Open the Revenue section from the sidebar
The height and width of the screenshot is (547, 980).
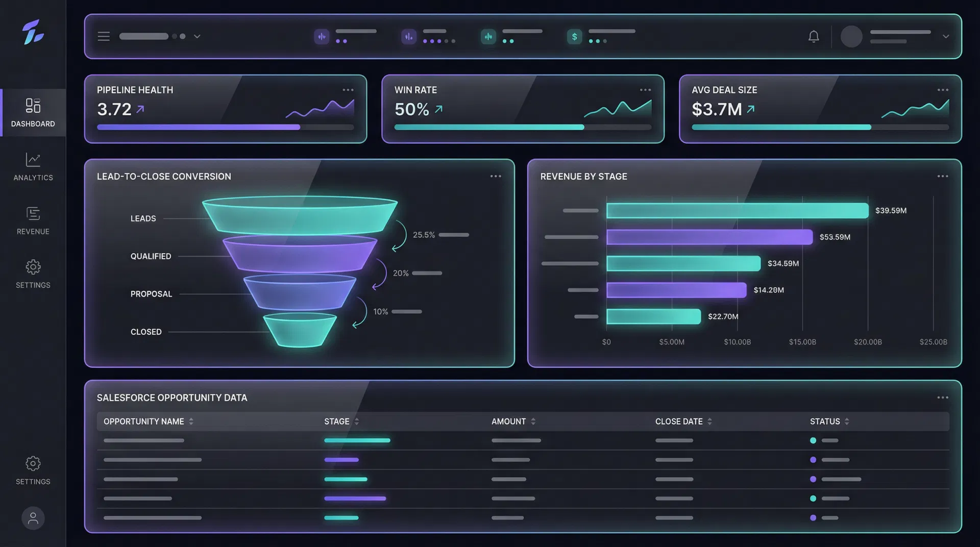33,220
